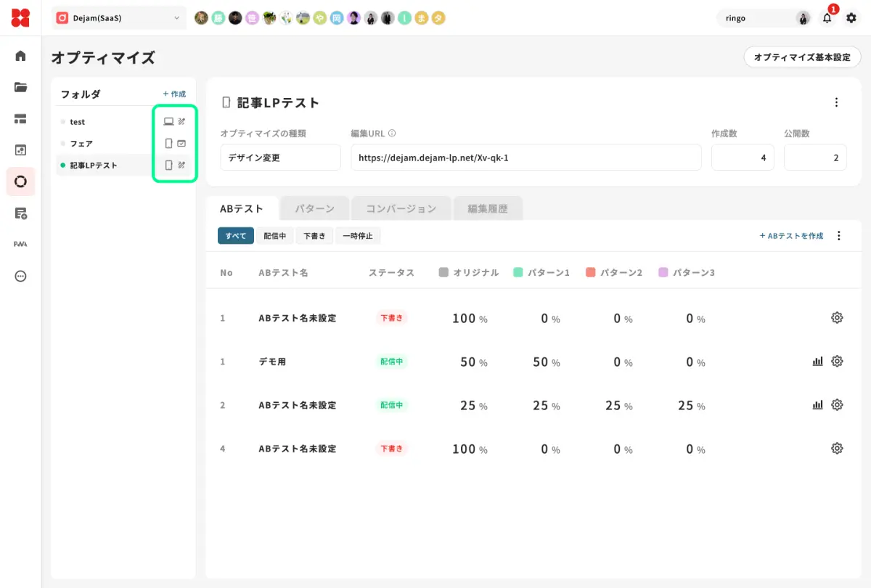This screenshot has width=871, height=588.
Task: Click the edit pencil icon on the test folder
Action: pyautogui.click(x=181, y=122)
